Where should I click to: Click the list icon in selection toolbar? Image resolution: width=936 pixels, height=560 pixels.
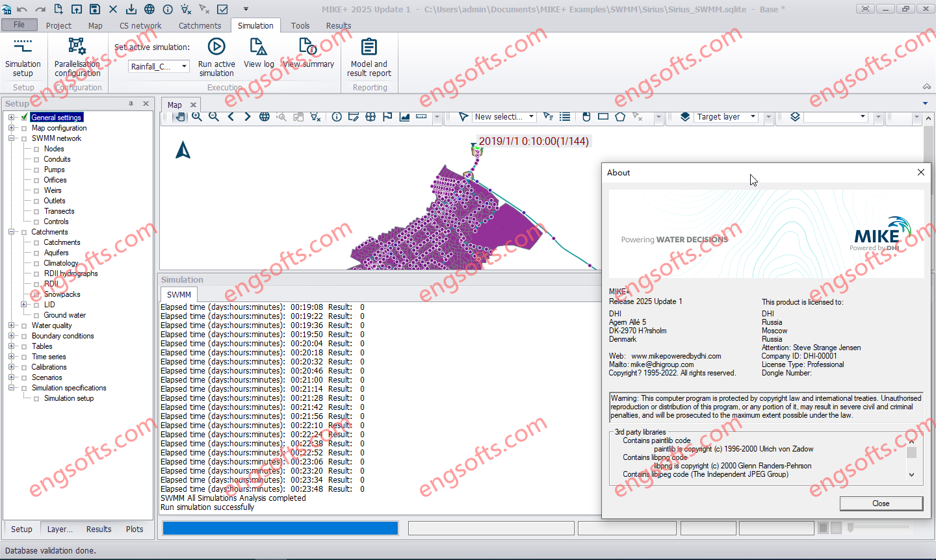point(565,117)
